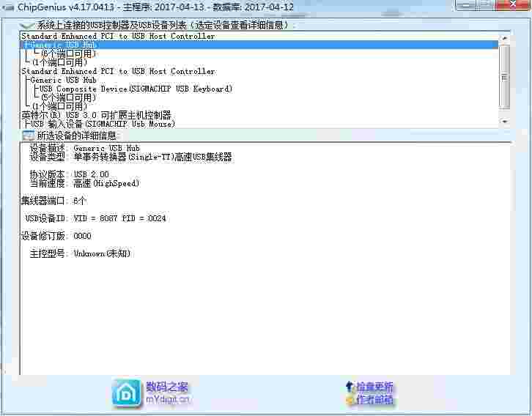Click the 数码之家 house logo icon
Image resolution: width=532 pixels, height=416 pixels.
(x=126, y=393)
